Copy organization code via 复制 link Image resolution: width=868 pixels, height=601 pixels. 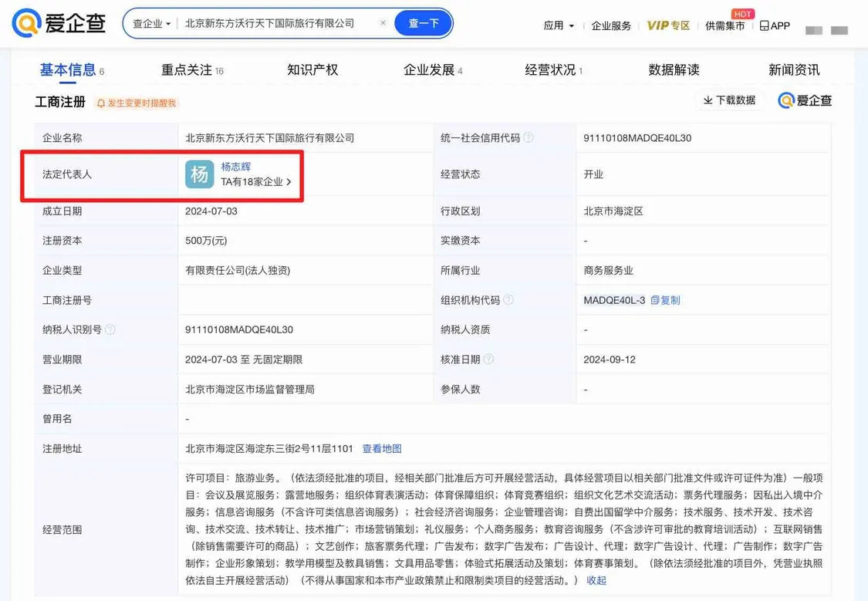665,300
